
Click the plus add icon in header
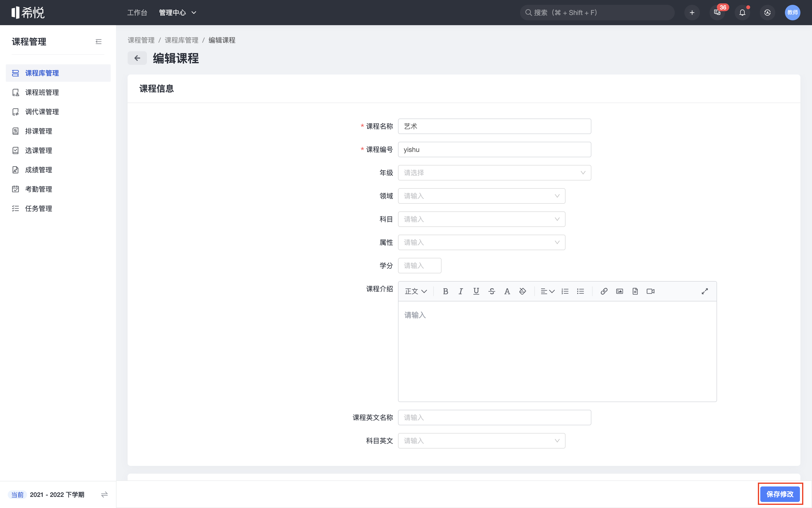[692, 12]
